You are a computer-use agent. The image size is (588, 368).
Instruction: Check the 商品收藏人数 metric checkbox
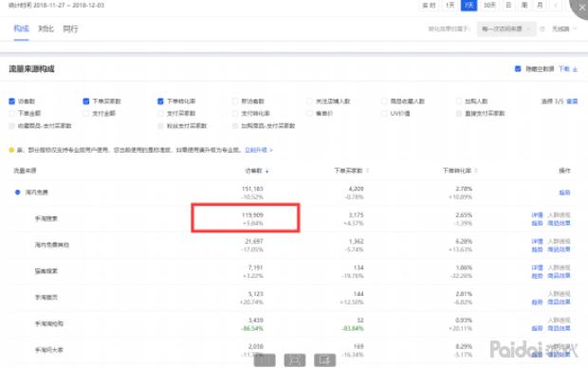[384, 101]
